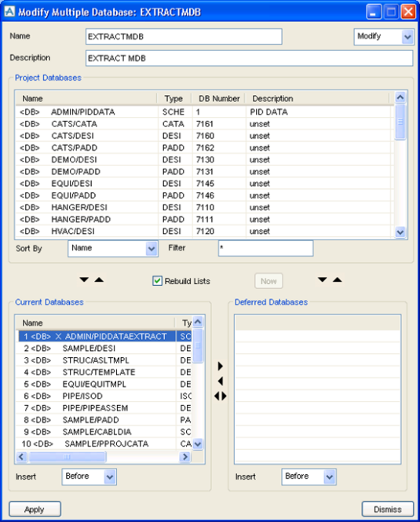Click the Type column header in Project Databases
The width and height of the screenshot is (420, 522).
[x=173, y=99]
